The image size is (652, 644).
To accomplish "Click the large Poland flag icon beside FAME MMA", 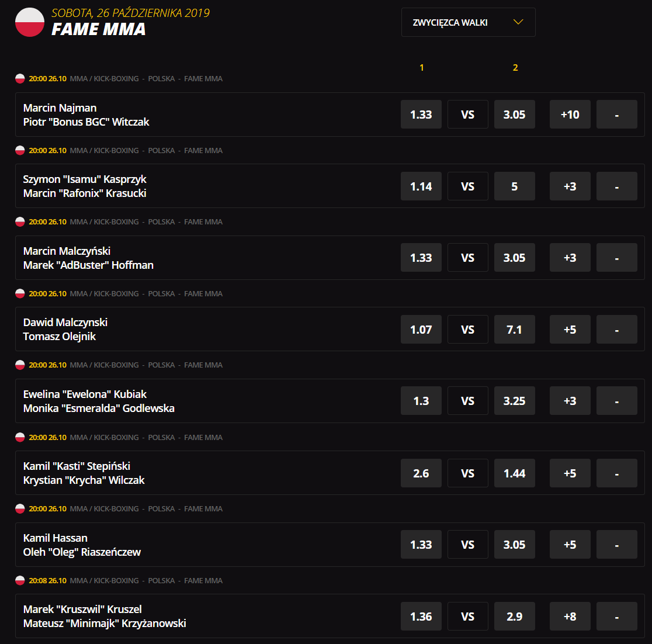I will coord(30,22).
